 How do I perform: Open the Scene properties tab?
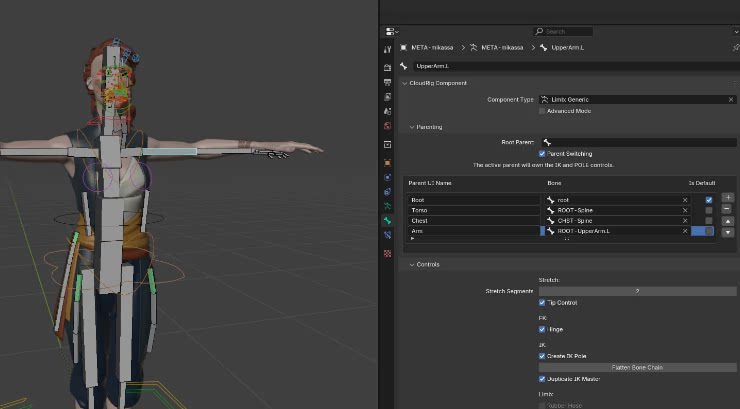[x=387, y=111]
